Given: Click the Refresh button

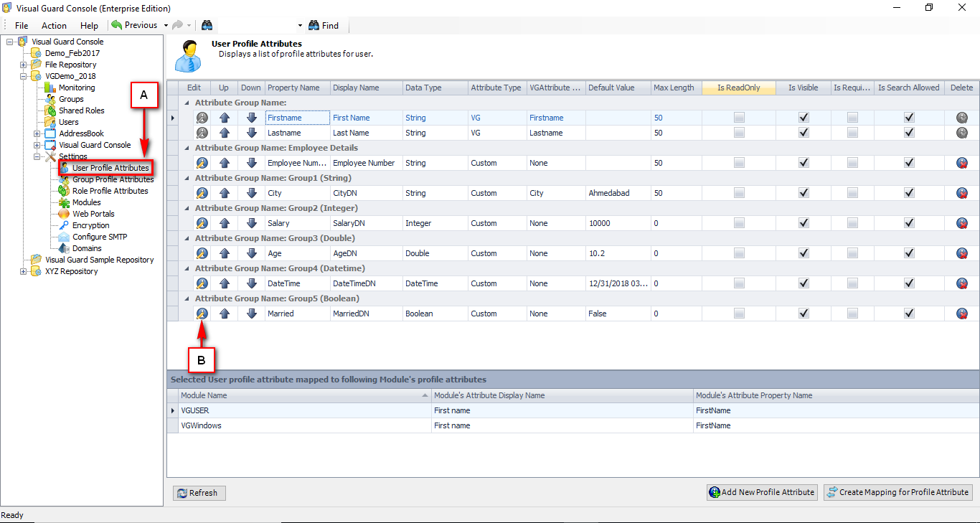Looking at the screenshot, I should tap(199, 493).
